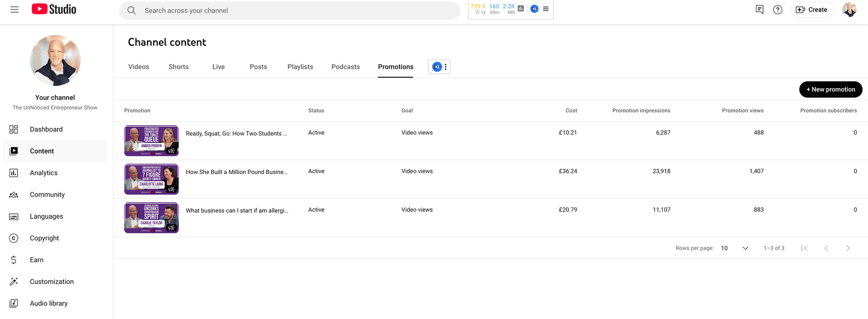Open the Ready, Squat, Go video thumbnail
Viewport: 868px width, 319px height.
pos(151,141)
